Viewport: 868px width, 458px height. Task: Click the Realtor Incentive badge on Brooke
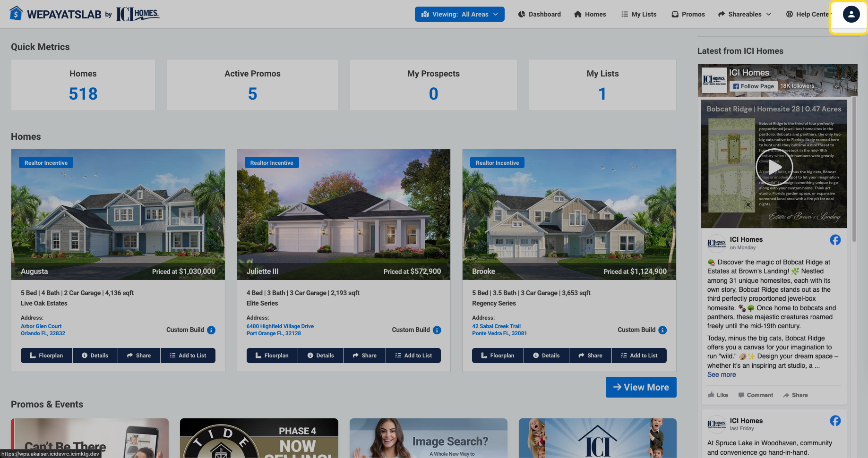[497, 163]
